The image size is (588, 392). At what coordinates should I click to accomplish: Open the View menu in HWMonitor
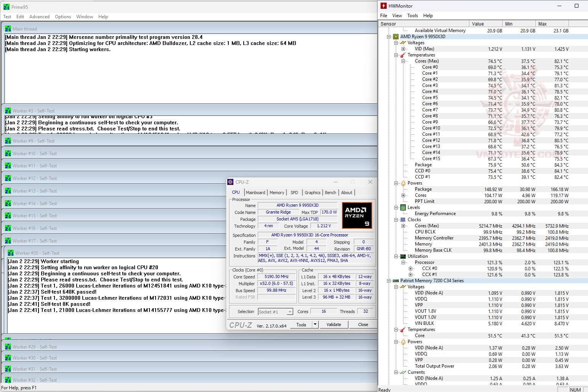coord(397,16)
